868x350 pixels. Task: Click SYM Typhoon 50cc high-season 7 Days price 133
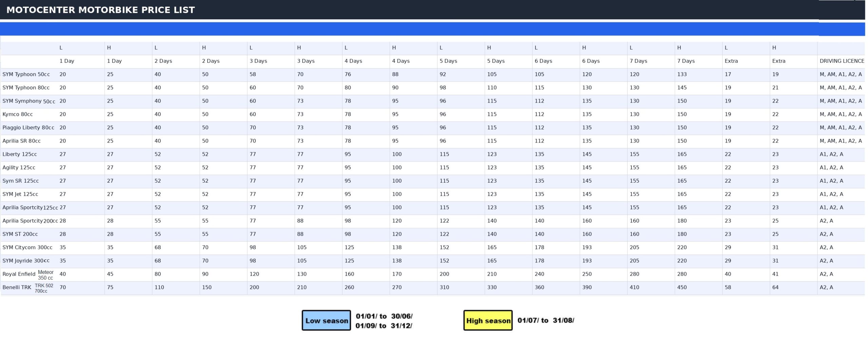pos(682,74)
